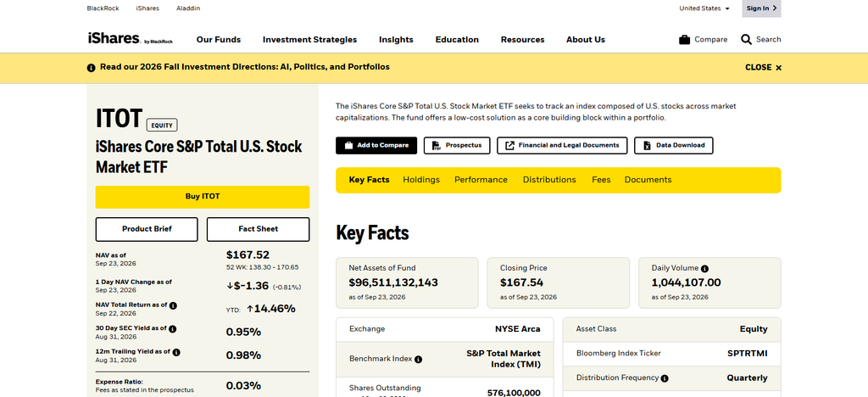Screen dimensions: 868x397
Task: Click the 52 WK range text
Action: coord(263,267)
